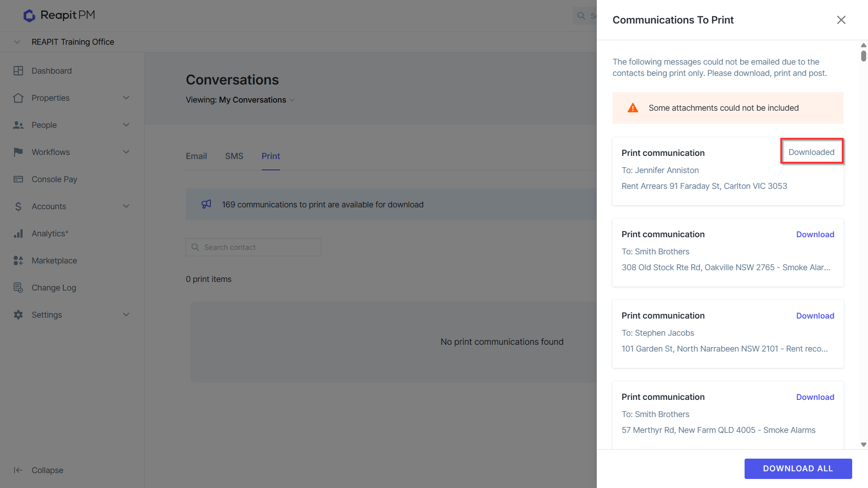Screen dimensions: 868x488
Task: Click the Settings gear icon
Action: coord(18,315)
